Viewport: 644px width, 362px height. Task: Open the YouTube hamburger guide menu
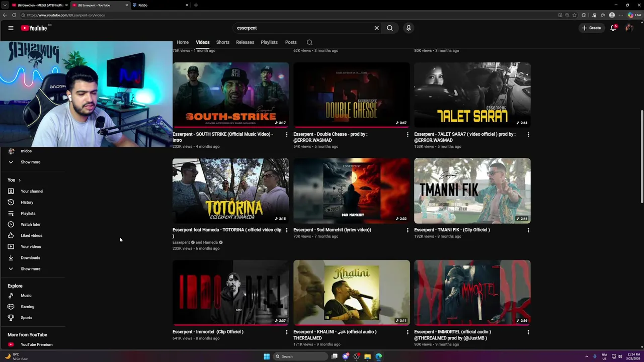(11, 28)
